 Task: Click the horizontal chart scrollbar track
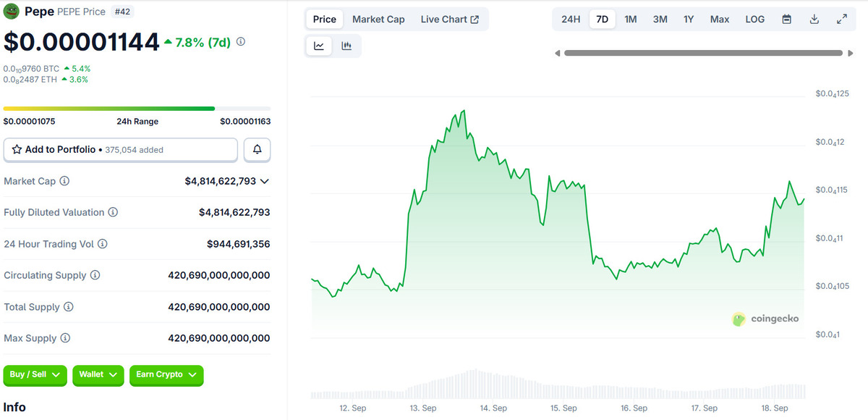[x=703, y=53]
